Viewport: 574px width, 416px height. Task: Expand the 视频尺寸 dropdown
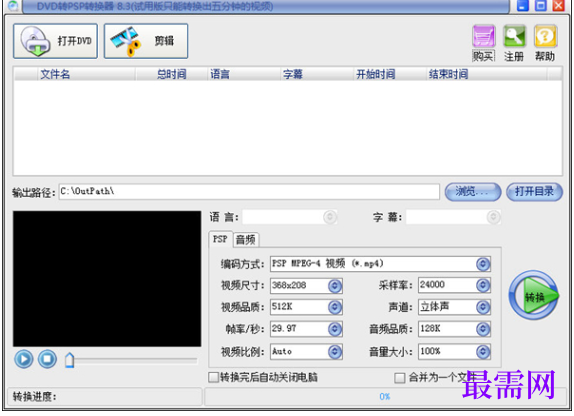tap(335, 286)
